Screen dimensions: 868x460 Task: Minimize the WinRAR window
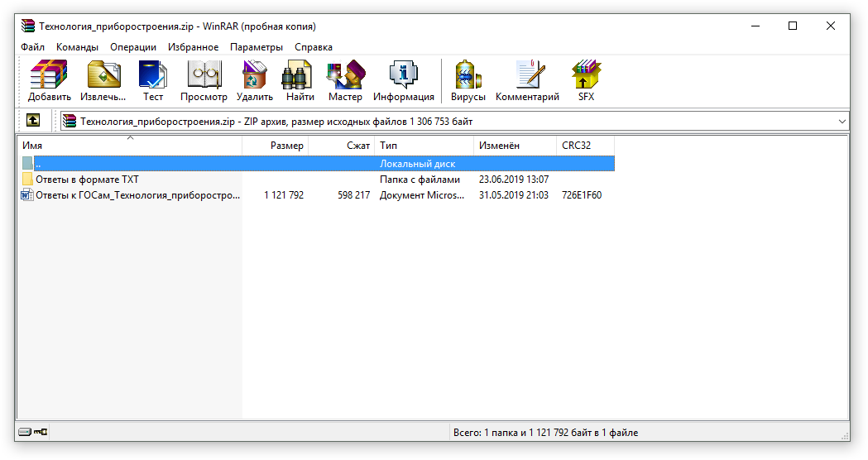[x=755, y=26]
